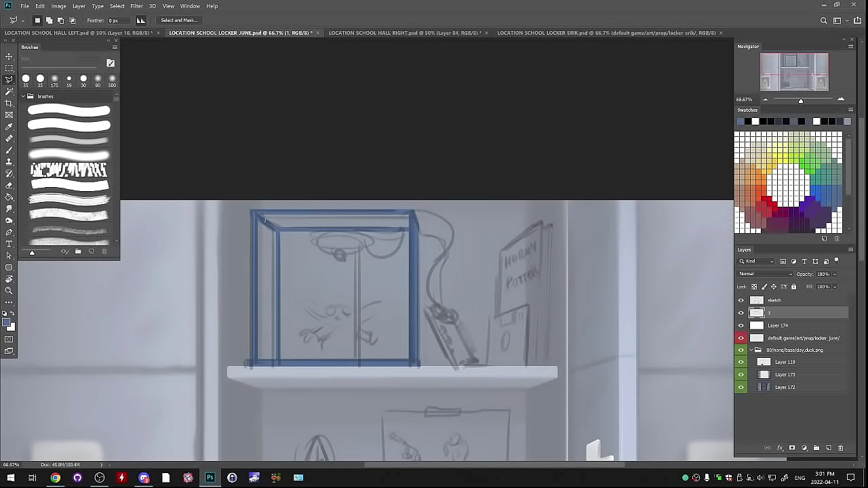
Task: Switch to LOCATION SCHOOL HALL RIGHT.psd tab
Action: 404,33
